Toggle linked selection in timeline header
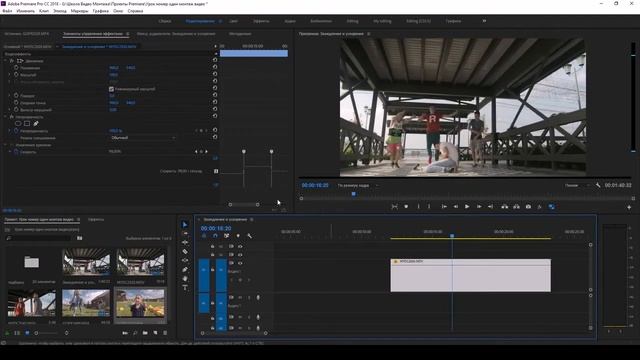This screenshot has height=360, width=640. pyautogui.click(x=227, y=236)
